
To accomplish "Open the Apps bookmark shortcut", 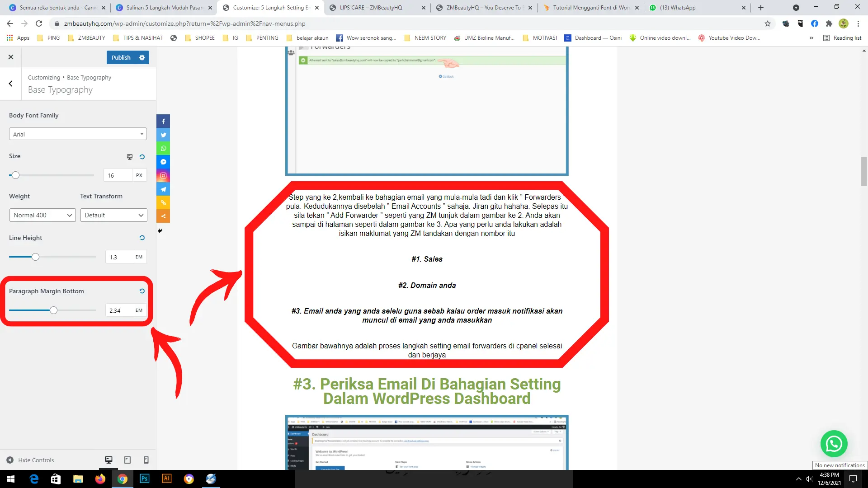I will click(18, 38).
